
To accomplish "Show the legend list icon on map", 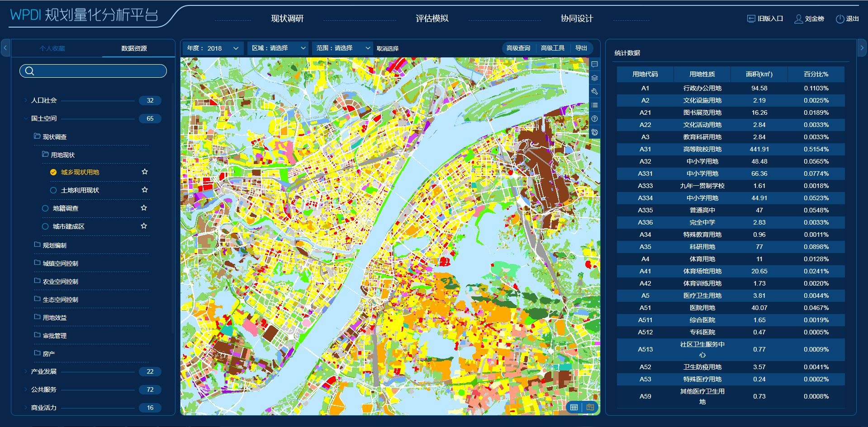I will pos(594,105).
